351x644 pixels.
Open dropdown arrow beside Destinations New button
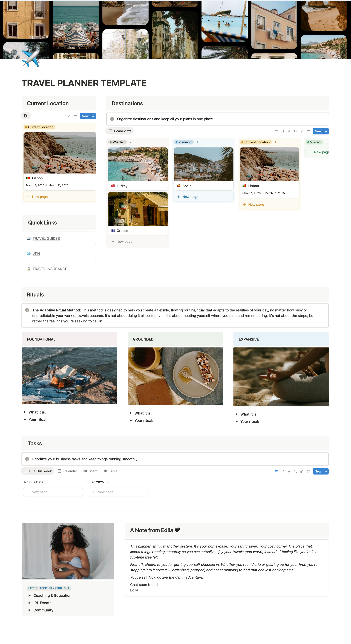point(326,131)
